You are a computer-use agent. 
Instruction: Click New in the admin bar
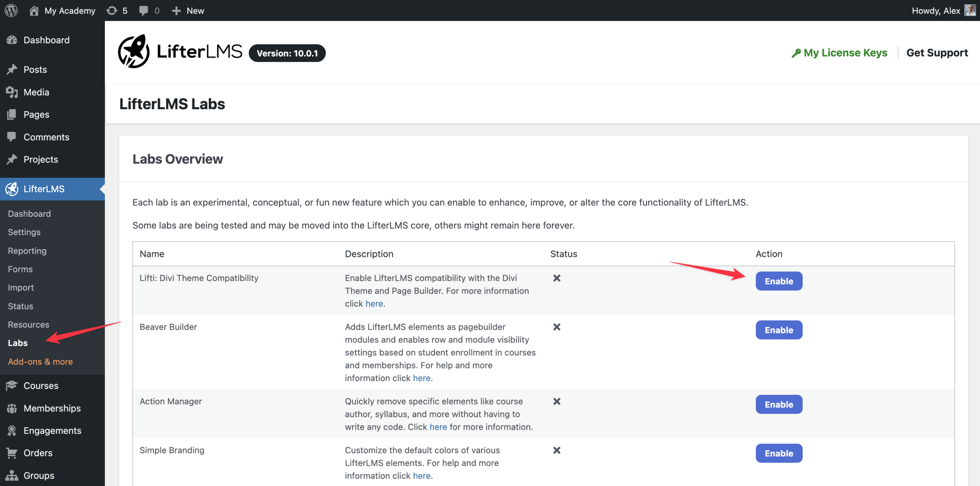(x=195, y=11)
